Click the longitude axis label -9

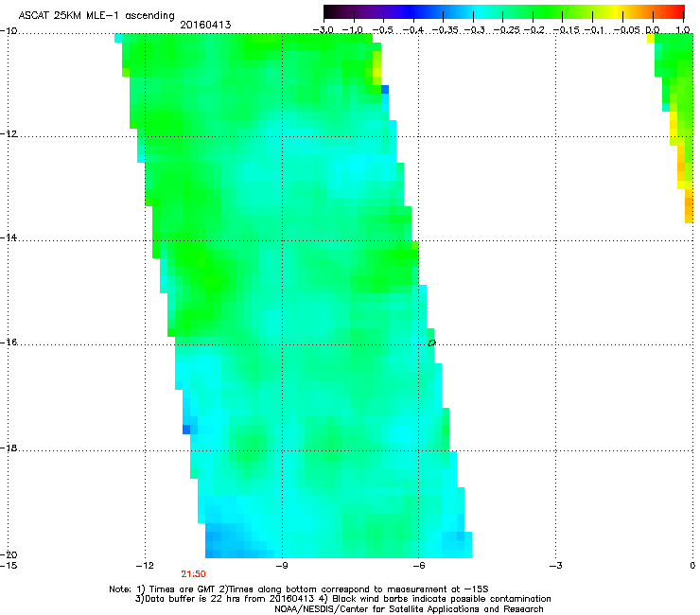[x=281, y=566]
